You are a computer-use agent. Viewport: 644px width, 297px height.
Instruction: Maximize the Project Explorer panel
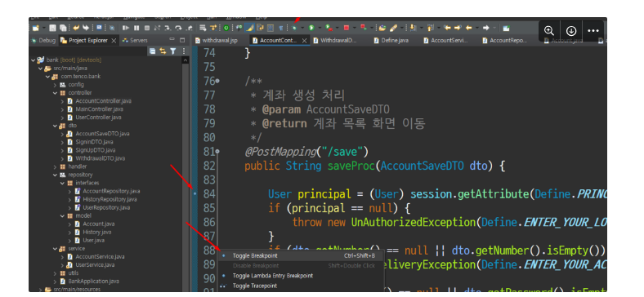(x=182, y=40)
